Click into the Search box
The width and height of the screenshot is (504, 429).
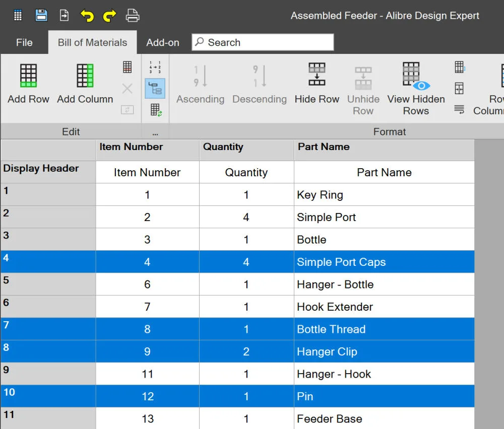(x=263, y=42)
